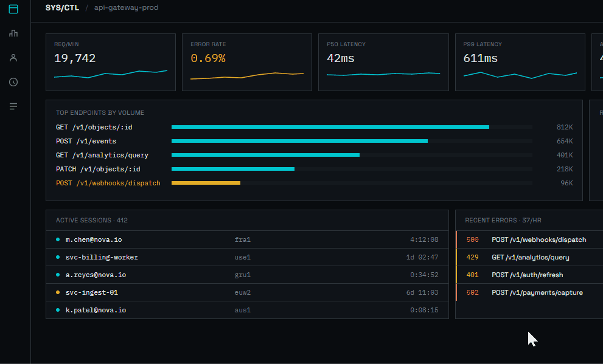
Task: Open the 502 payments/capture error entry
Action: point(529,292)
